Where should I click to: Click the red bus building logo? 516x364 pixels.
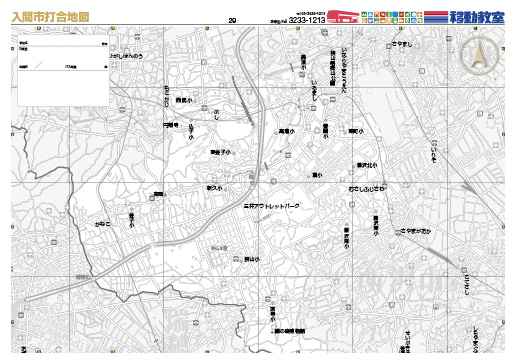[x=343, y=17]
